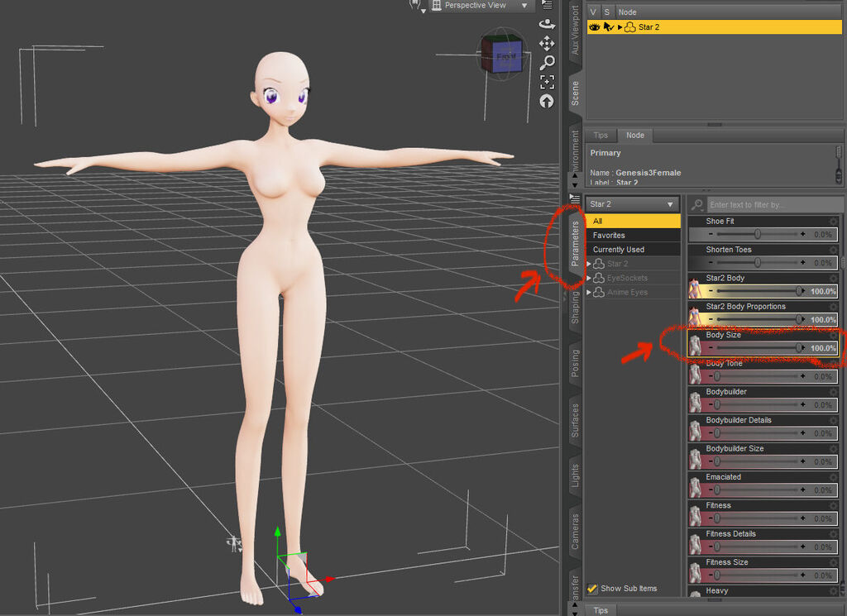Open the Bodybuilder gear settings
This screenshot has width=847, height=616.
(x=833, y=391)
